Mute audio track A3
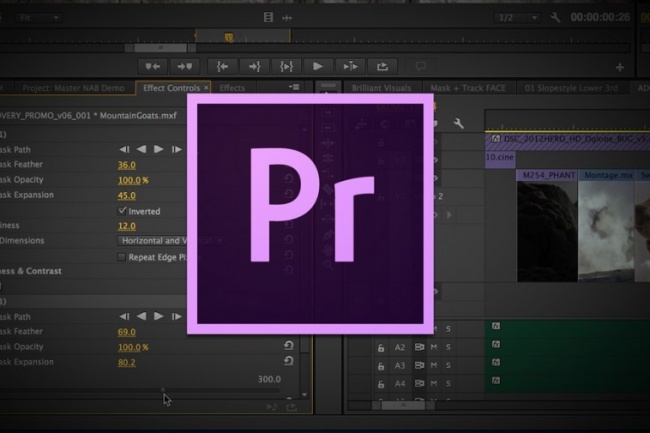The image size is (650, 433). [x=434, y=365]
